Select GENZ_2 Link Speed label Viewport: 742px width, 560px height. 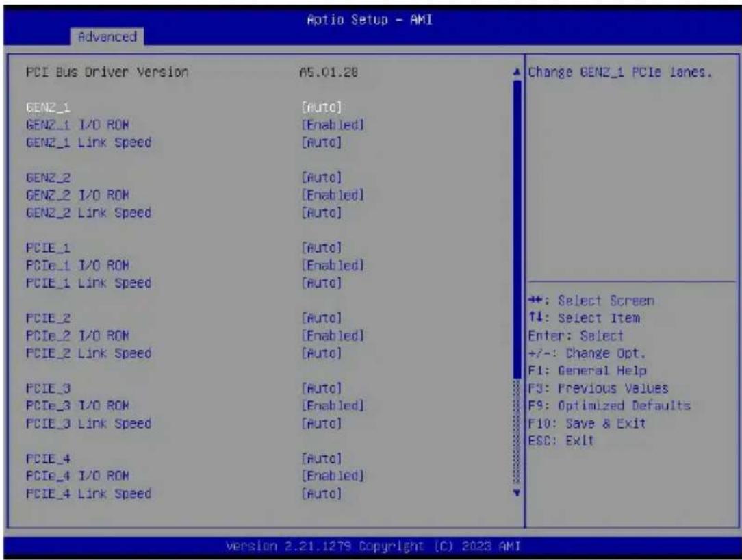point(88,212)
